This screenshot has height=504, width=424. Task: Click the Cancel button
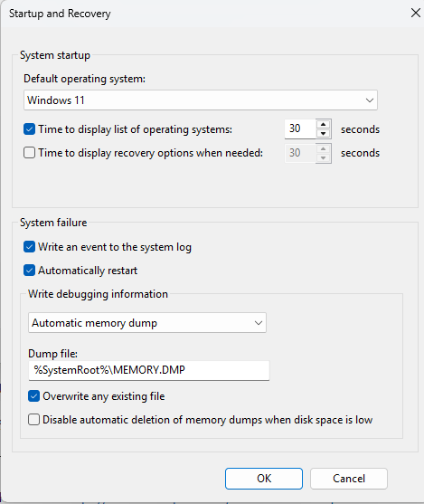pyautogui.click(x=349, y=479)
